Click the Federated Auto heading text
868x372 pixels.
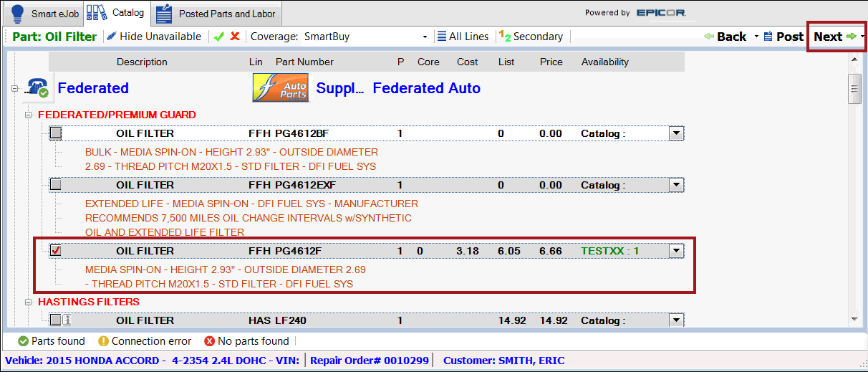[426, 88]
